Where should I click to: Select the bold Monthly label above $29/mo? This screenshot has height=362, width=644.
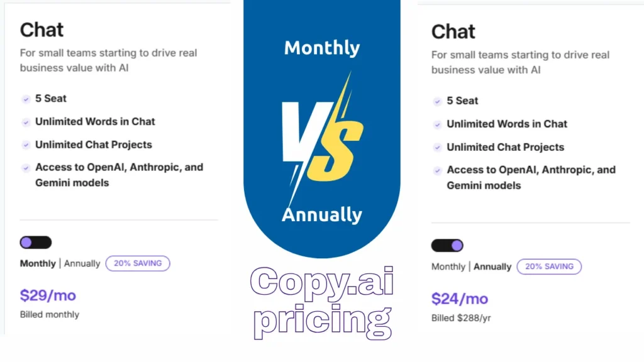[38, 263]
